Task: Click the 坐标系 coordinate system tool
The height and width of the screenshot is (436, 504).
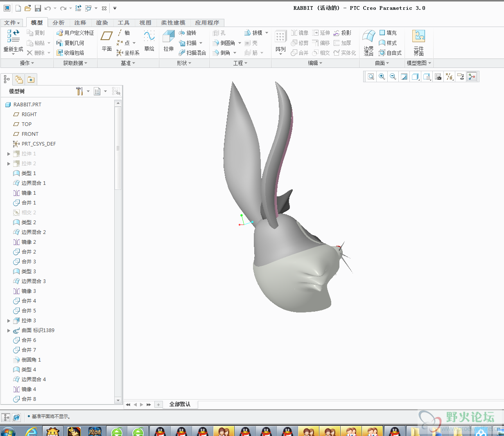Action: click(x=128, y=53)
